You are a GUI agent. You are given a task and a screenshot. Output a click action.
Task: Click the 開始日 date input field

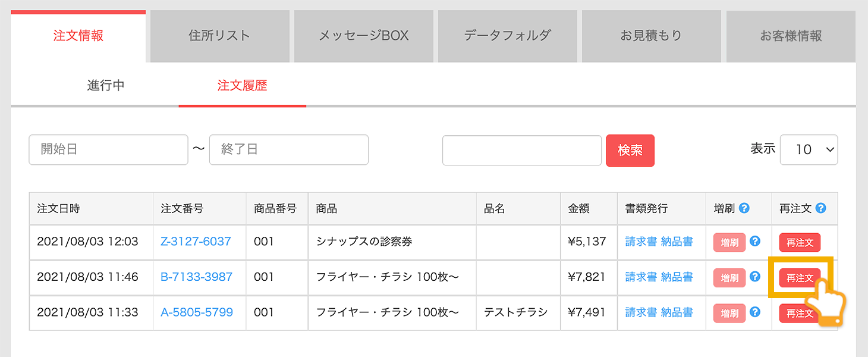tap(108, 149)
